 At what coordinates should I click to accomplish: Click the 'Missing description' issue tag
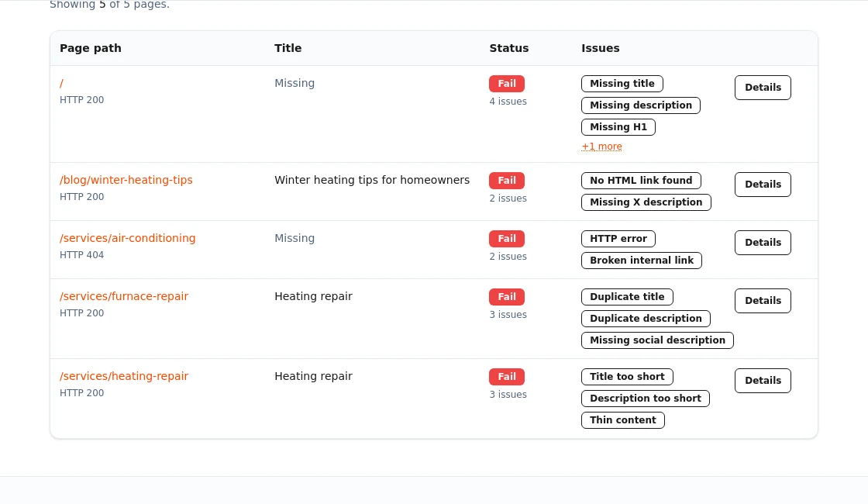click(x=640, y=105)
